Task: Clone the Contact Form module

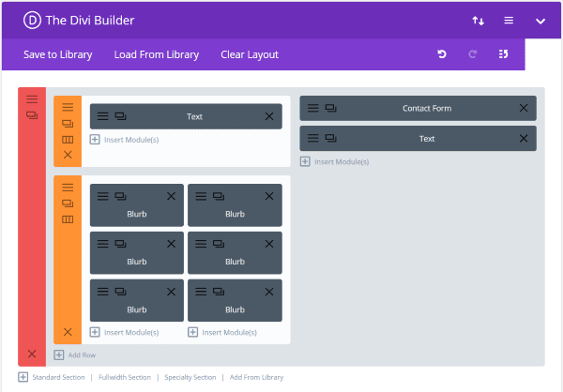Action: tap(330, 108)
